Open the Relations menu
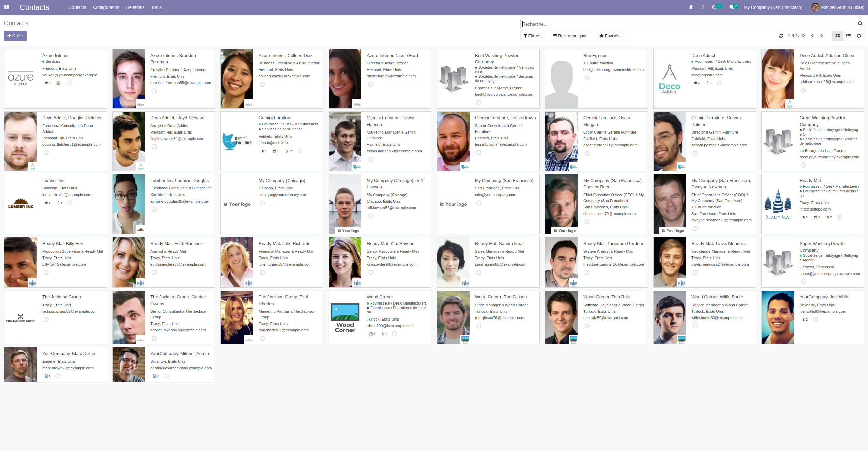Viewport: 868px width, 451px height. (135, 7)
